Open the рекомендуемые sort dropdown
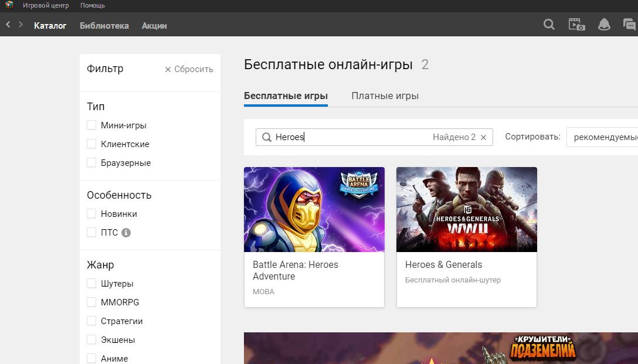 click(x=602, y=138)
